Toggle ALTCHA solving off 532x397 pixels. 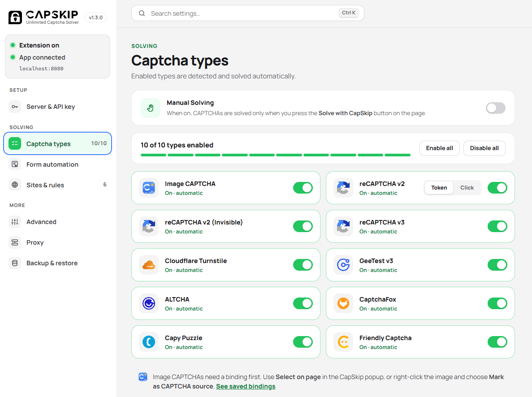click(303, 303)
